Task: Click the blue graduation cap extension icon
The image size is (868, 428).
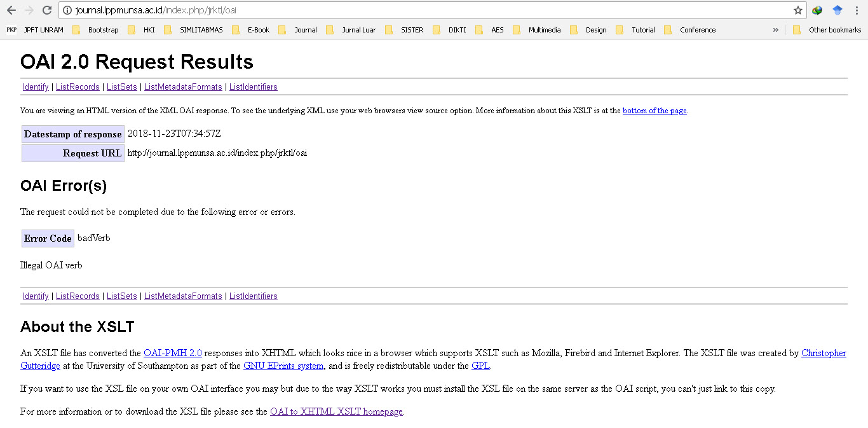Action: (x=837, y=10)
